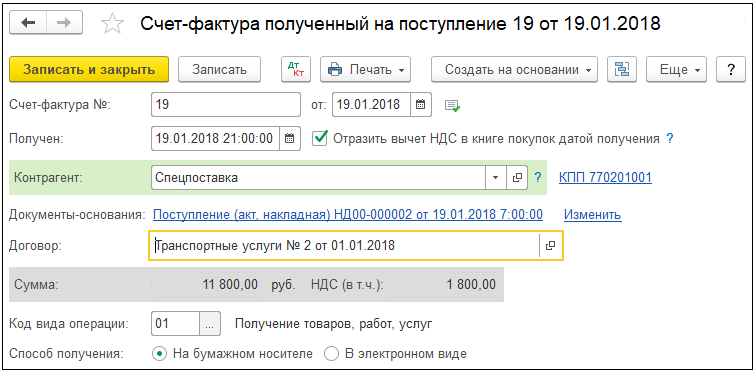The image size is (755, 373).
Task: Go forward with the right arrow
Action: pos(65,24)
